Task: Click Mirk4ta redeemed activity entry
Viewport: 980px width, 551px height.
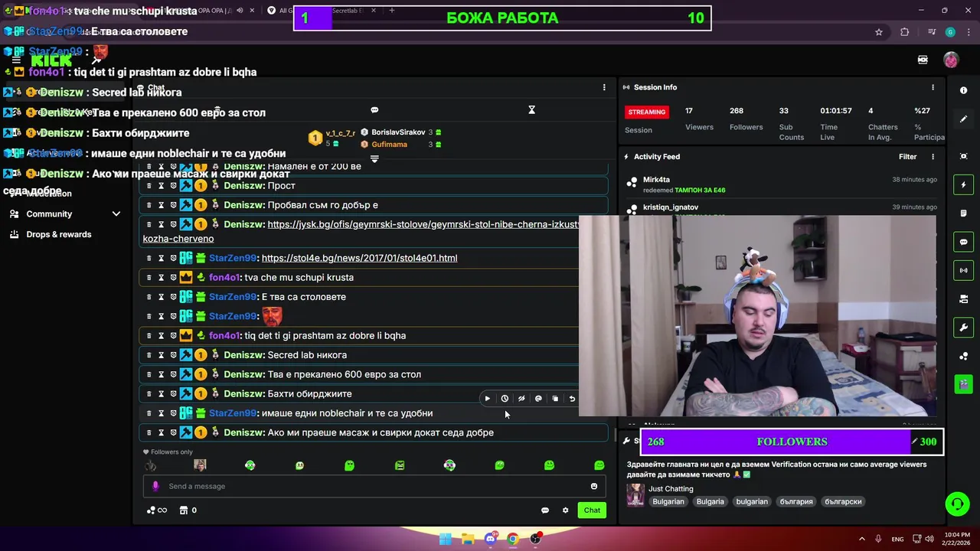Action: click(781, 184)
